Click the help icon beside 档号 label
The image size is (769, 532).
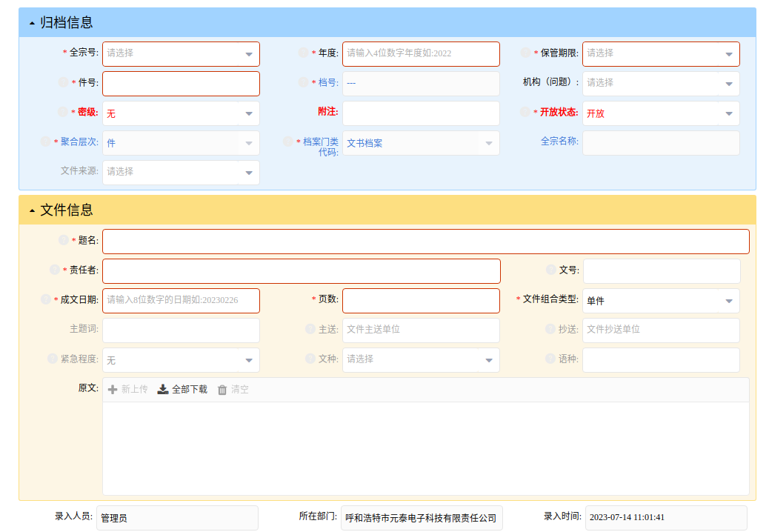304,82
